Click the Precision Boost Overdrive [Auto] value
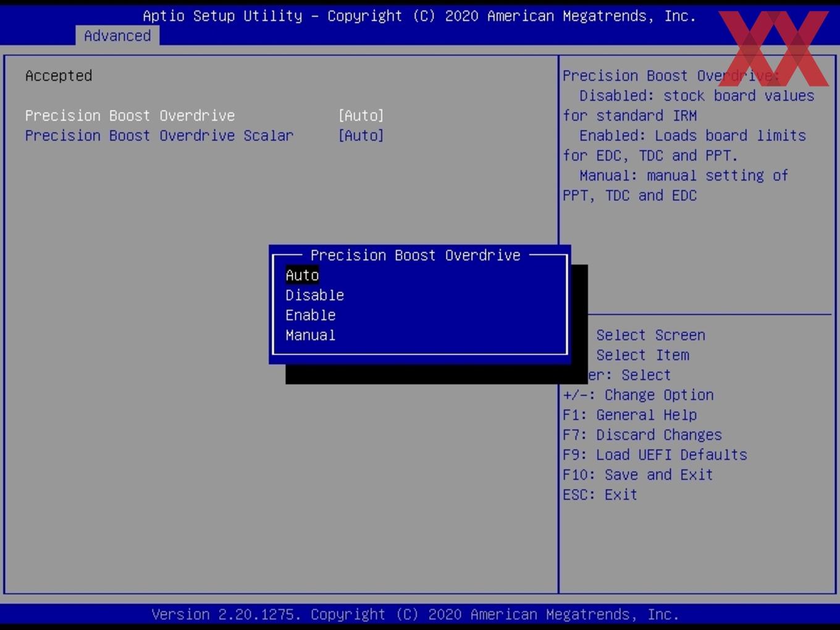Image resolution: width=840 pixels, height=630 pixels. point(361,115)
